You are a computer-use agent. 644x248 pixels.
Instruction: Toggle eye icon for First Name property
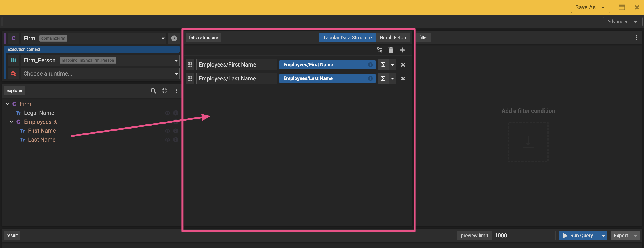point(167,131)
